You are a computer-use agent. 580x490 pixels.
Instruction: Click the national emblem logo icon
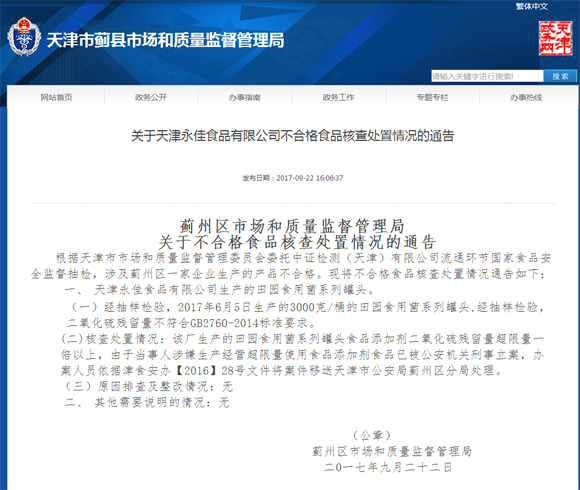(x=24, y=36)
